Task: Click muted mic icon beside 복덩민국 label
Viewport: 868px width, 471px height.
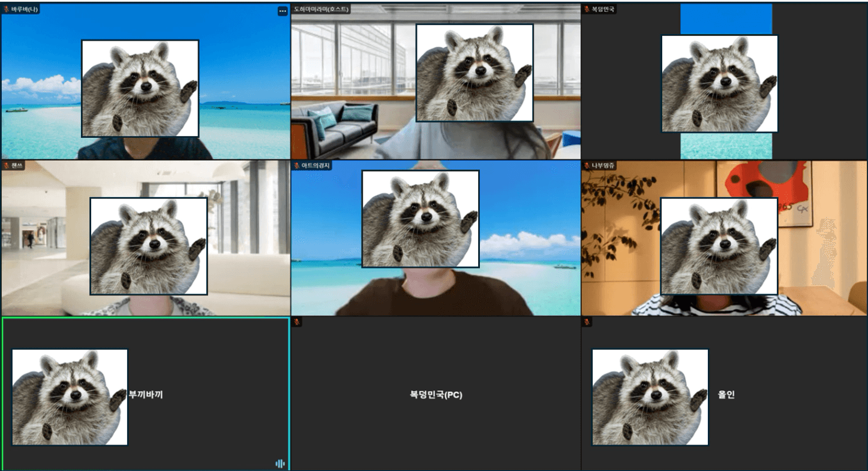Action: tap(587, 10)
